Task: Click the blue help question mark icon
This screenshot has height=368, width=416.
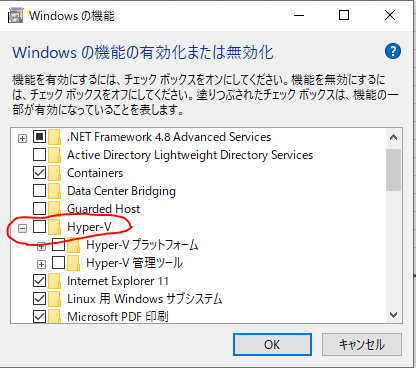Action: [x=393, y=51]
